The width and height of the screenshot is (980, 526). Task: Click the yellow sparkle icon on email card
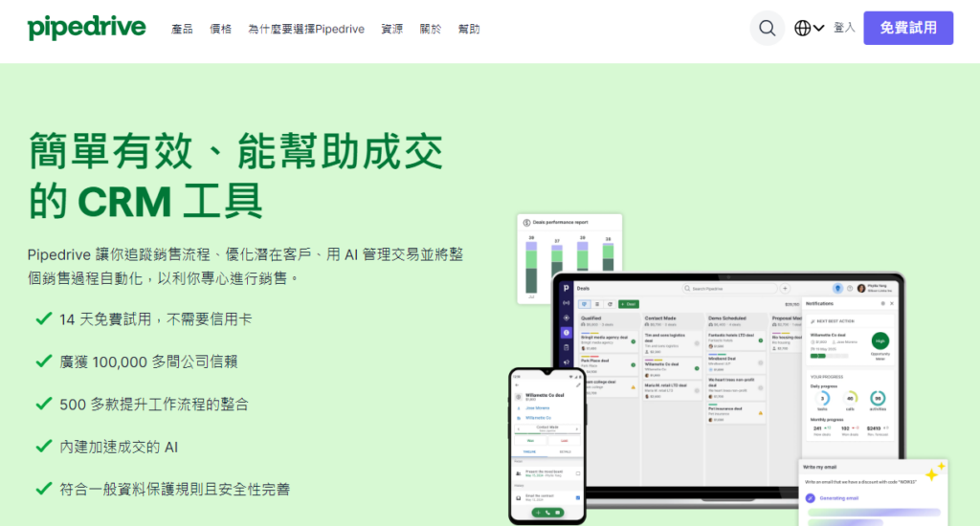(x=936, y=471)
